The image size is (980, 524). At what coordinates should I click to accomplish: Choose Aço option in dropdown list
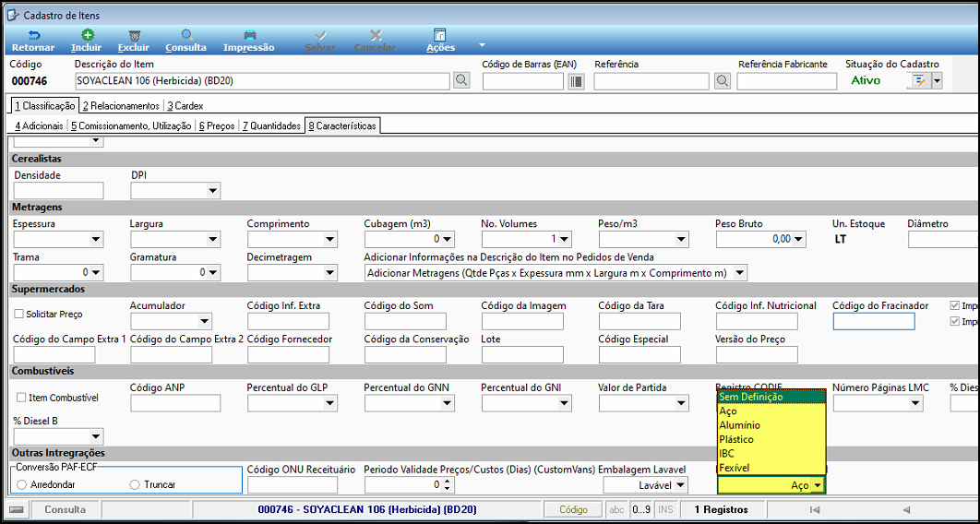pos(771,411)
